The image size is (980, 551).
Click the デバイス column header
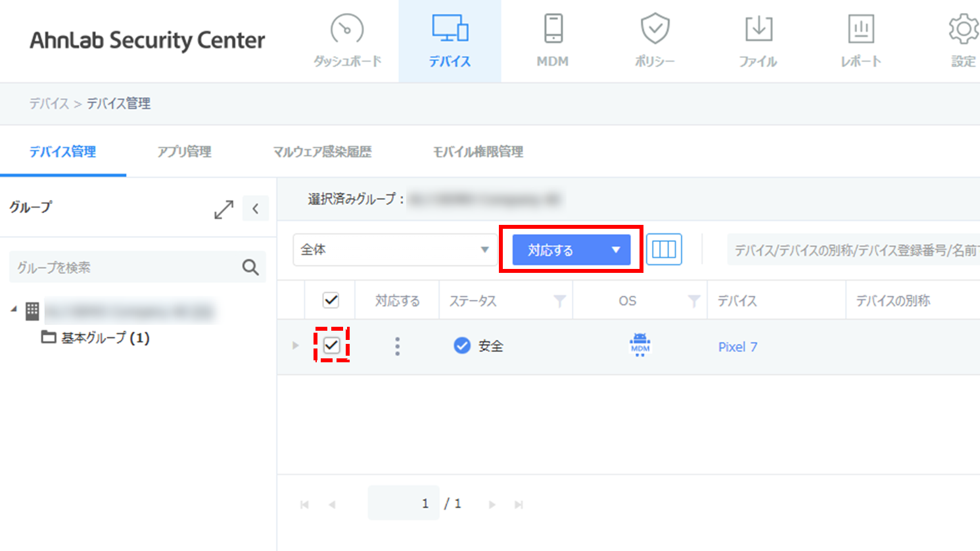737,301
